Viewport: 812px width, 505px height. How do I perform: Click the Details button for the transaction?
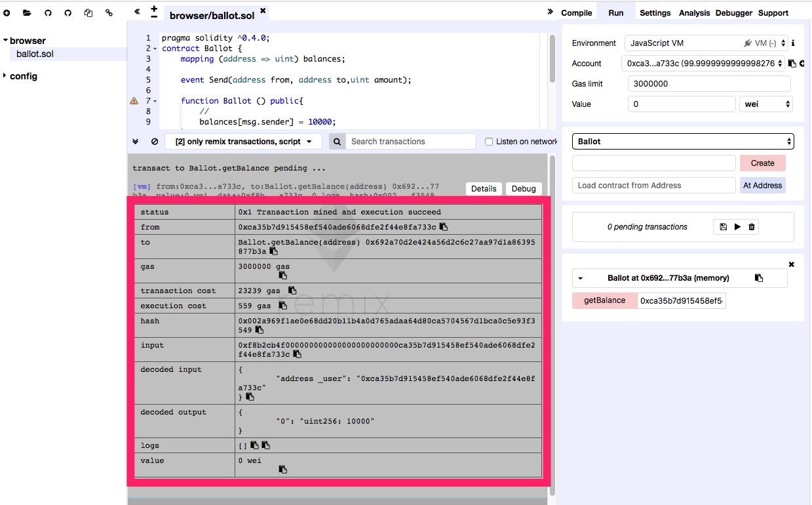coord(484,188)
